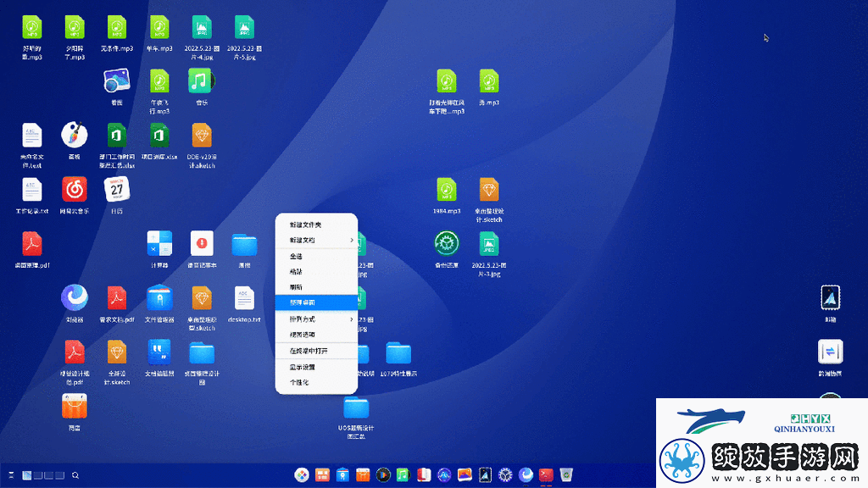Choose 全选 in the context menu

(316, 256)
